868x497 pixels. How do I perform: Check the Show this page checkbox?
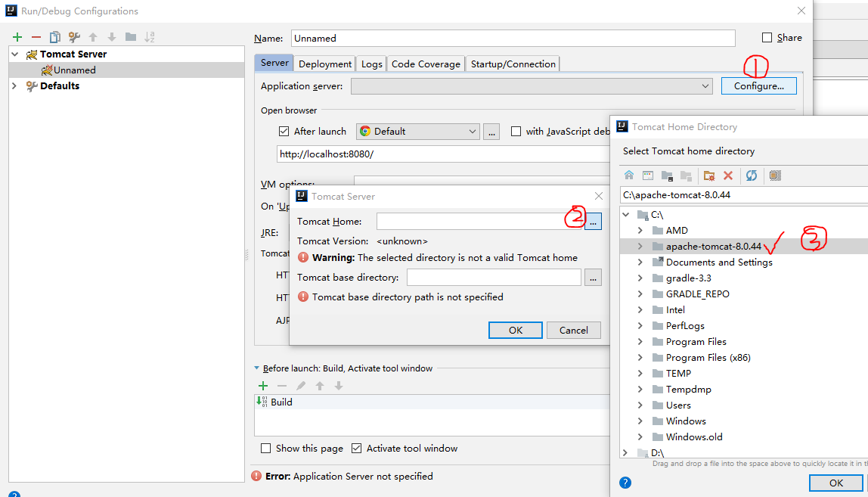click(265, 449)
